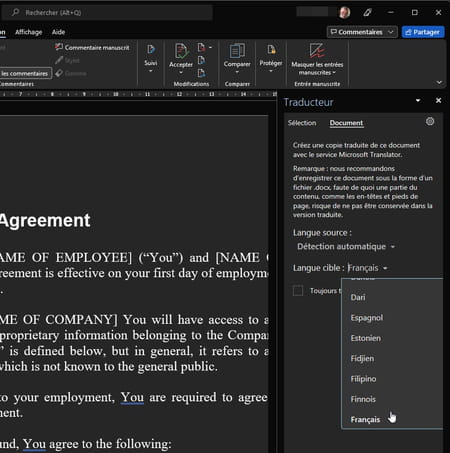Choose Estonien from language list
450x453 pixels.
coord(392,338)
